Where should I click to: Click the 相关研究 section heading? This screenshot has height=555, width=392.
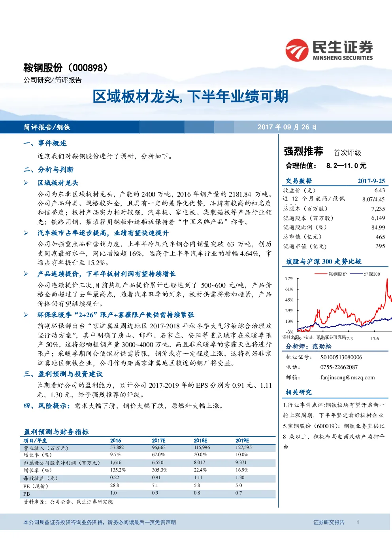(299, 392)
